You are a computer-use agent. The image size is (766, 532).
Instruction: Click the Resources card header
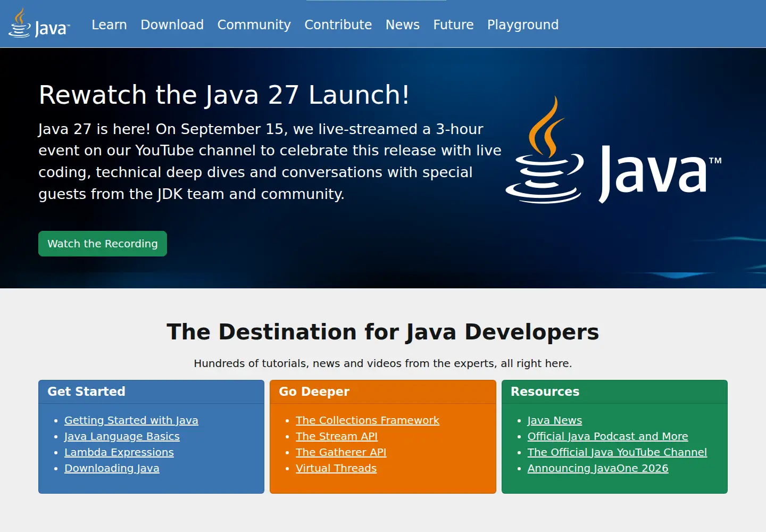(614, 392)
